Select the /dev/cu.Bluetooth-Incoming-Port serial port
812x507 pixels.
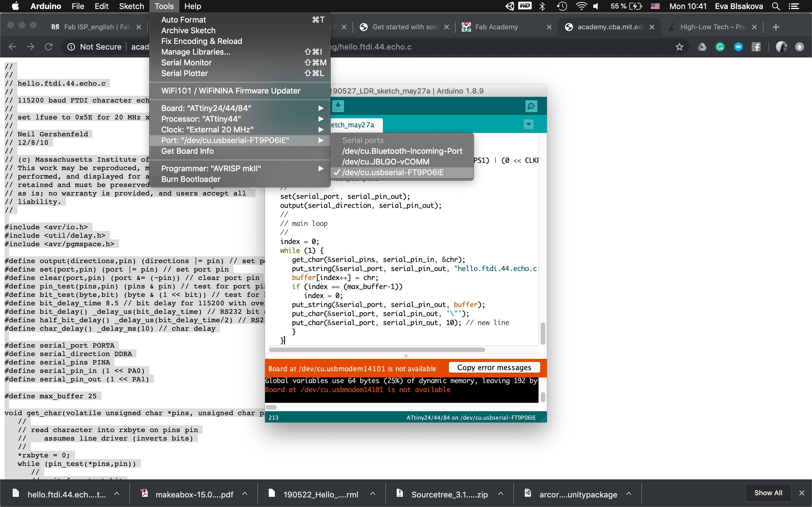(402, 151)
